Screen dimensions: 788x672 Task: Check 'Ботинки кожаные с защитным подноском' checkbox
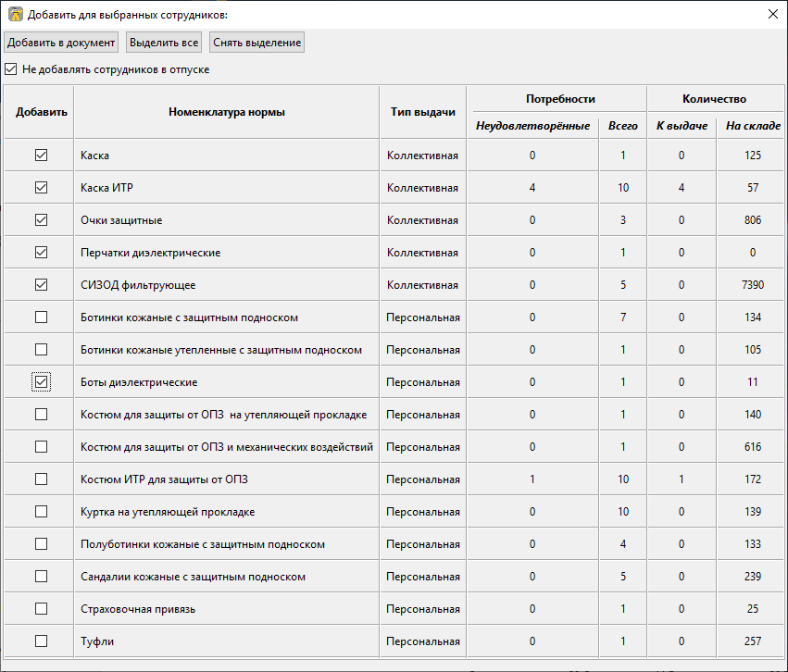[42, 317]
